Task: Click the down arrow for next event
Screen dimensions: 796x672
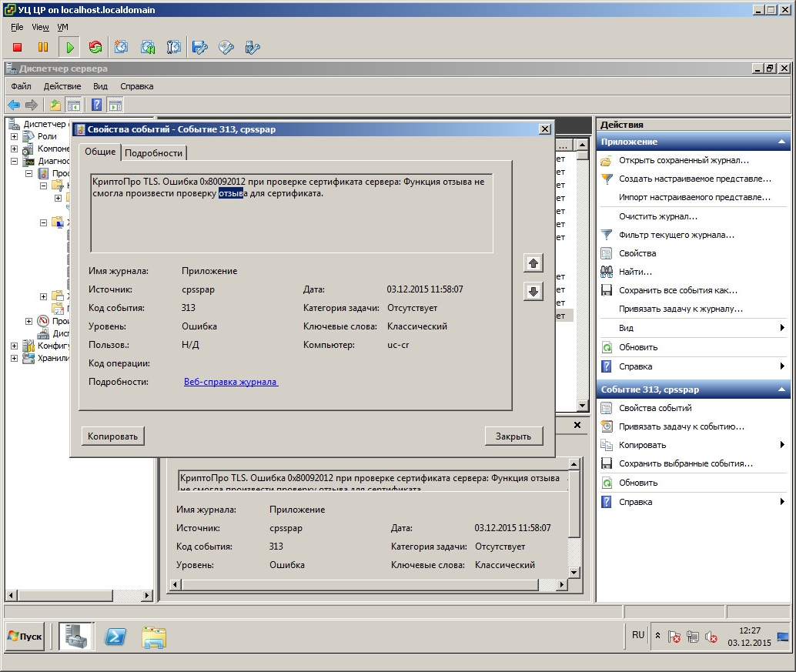Action: (x=533, y=291)
